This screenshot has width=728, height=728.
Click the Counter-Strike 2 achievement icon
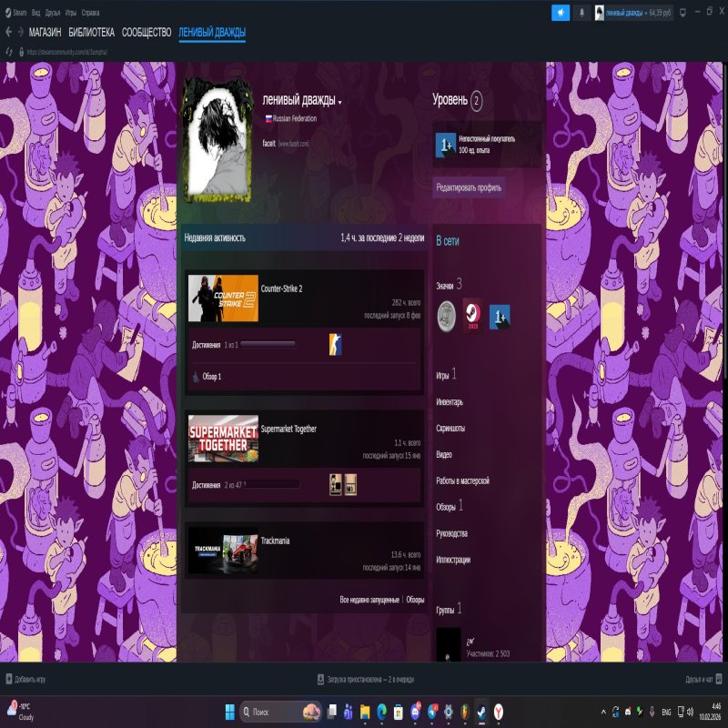tap(335, 344)
